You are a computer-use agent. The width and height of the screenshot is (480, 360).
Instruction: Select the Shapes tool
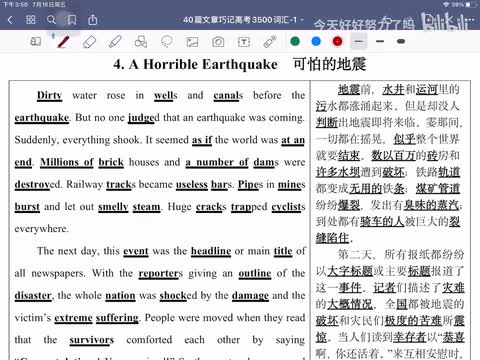point(141,42)
